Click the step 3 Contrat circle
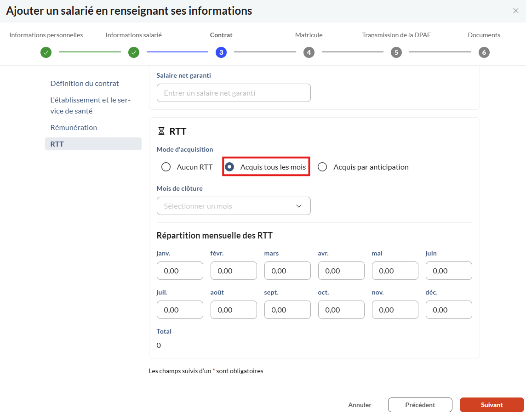The height and width of the screenshot is (420, 526). pyautogui.click(x=221, y=52)
